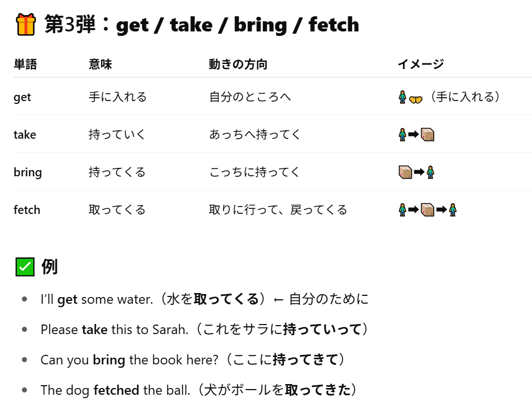The height and width of the screenshot is (411, 532).
Task: Click the package emoji in fetch row
Action: click(x=428, y=210)
